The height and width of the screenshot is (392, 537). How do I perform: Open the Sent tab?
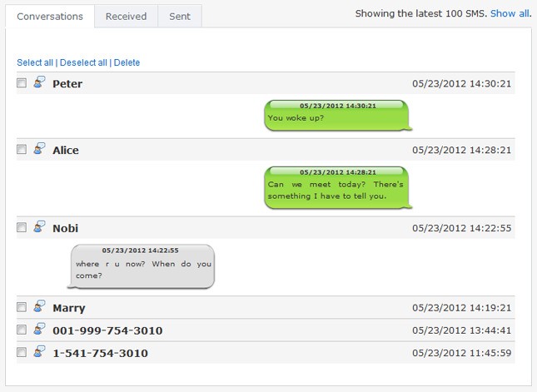pyautogui.click(x=180, y=16)
